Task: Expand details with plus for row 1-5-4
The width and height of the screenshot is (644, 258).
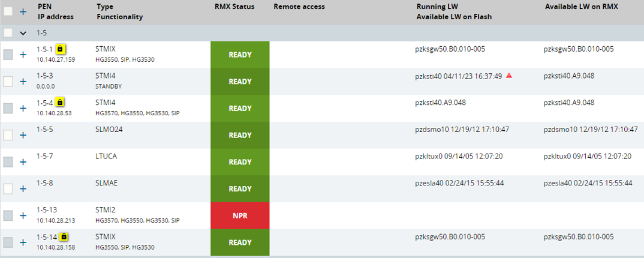Action: coord(23,108)
